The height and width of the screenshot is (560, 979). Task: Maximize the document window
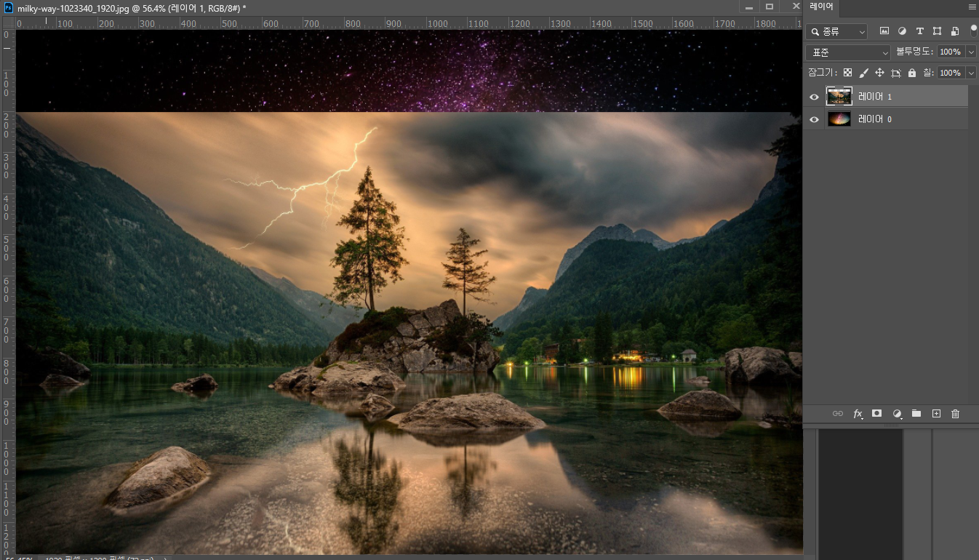770,7
